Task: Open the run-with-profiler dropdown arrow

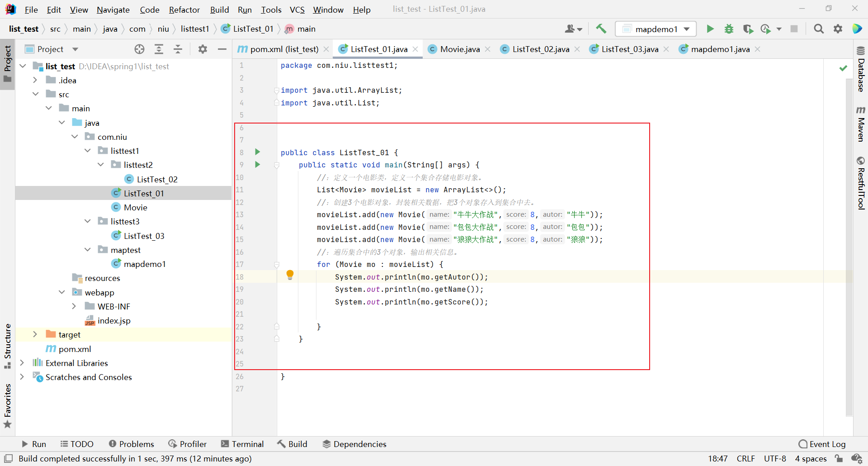Action: (778, 29)
